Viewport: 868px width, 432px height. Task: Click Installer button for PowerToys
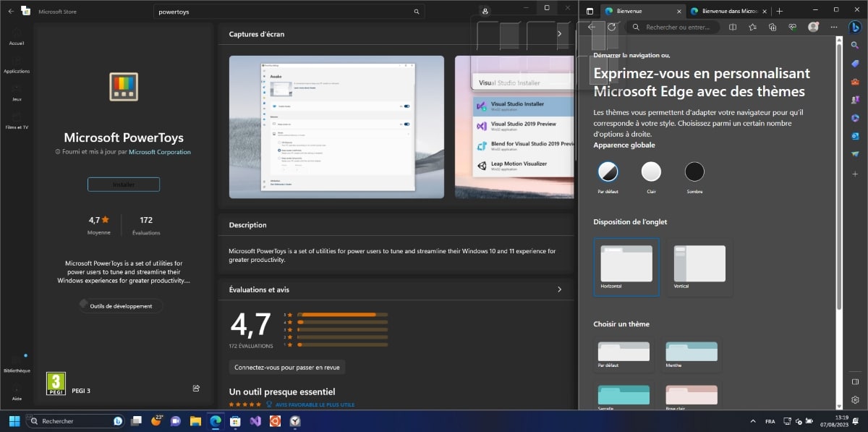tap(124, 185)
